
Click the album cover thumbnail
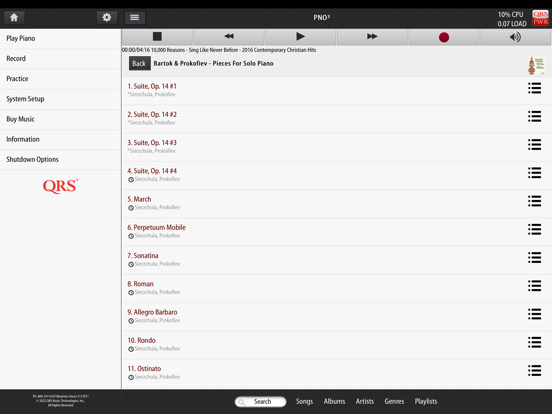pyautogui.click(x=537, y=65)
